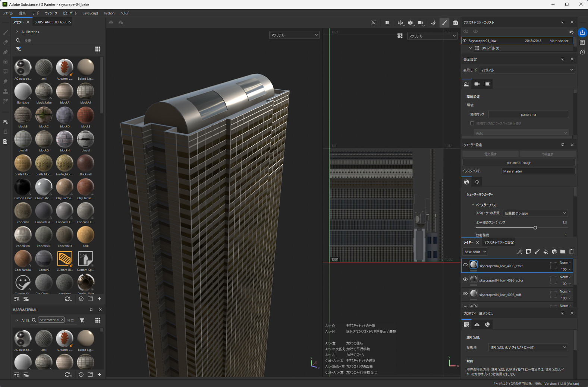Screen dimensions: 588x387
Task: Expand the All libraries tree
Action: point(17,32)
